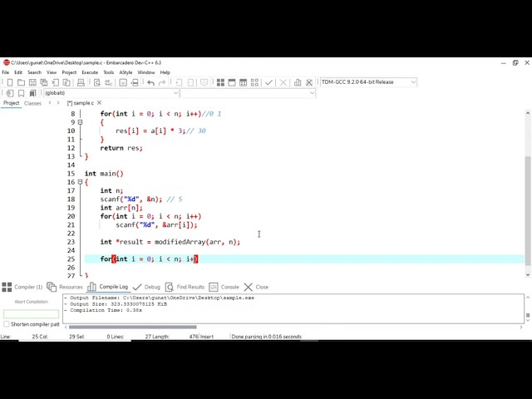Place cursor on line 12 'return res;'

(121, 148)
